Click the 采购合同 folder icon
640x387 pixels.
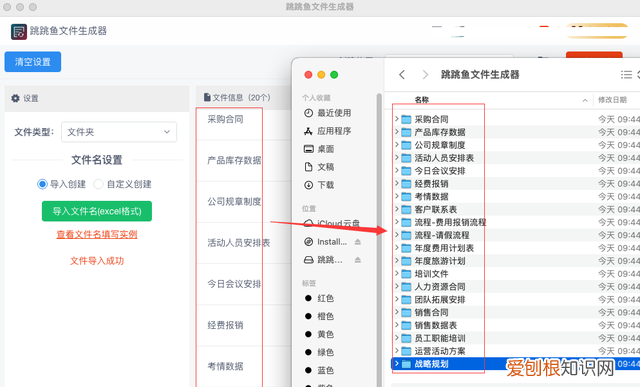(406, 119)
